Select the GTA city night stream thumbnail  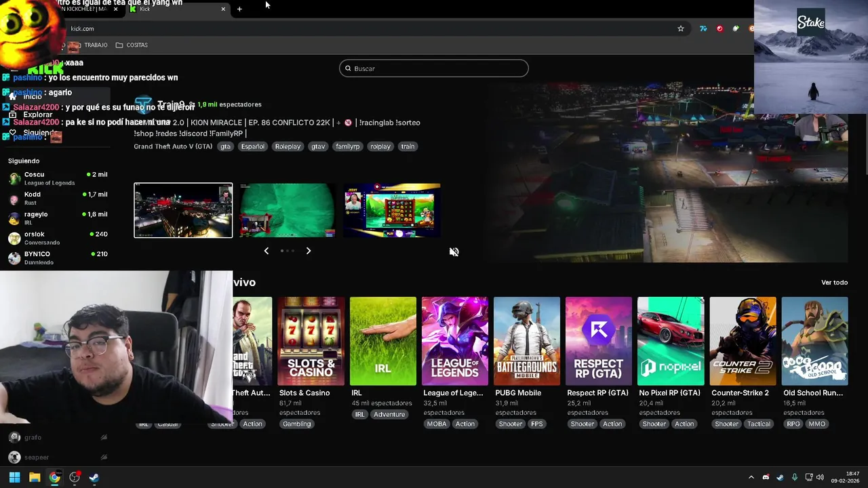pos(183,210)
